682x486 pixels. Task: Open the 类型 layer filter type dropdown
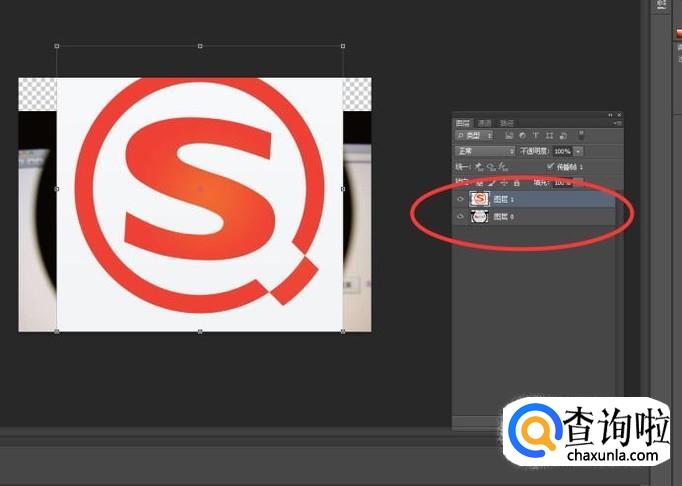click(474, 136)
